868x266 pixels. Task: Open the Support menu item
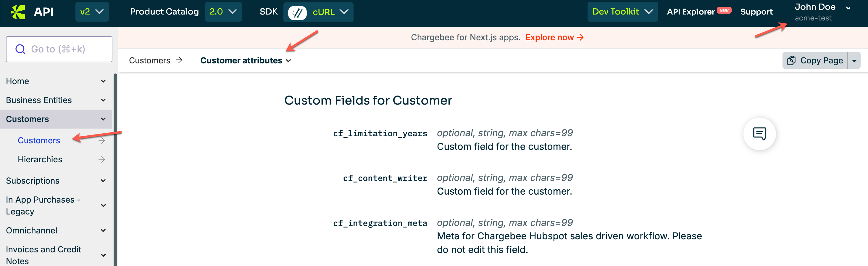(x=756, y=12)
